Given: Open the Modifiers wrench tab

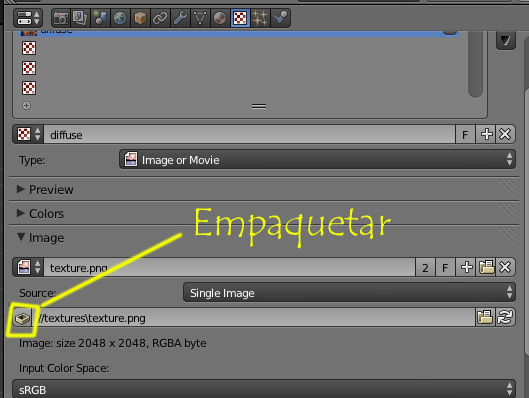Looking at the screenshot, I should pyautogui.click(x=180, y=18).
